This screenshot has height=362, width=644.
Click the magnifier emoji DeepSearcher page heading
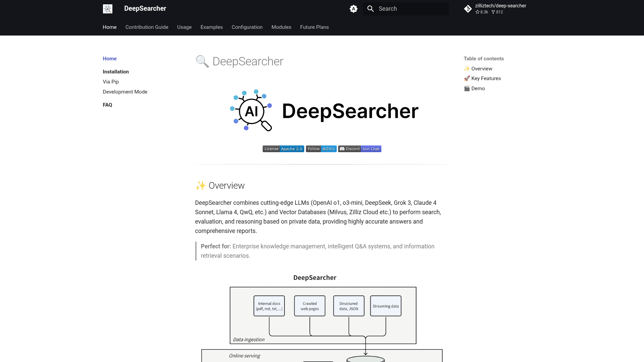click(x=239, y=62)
